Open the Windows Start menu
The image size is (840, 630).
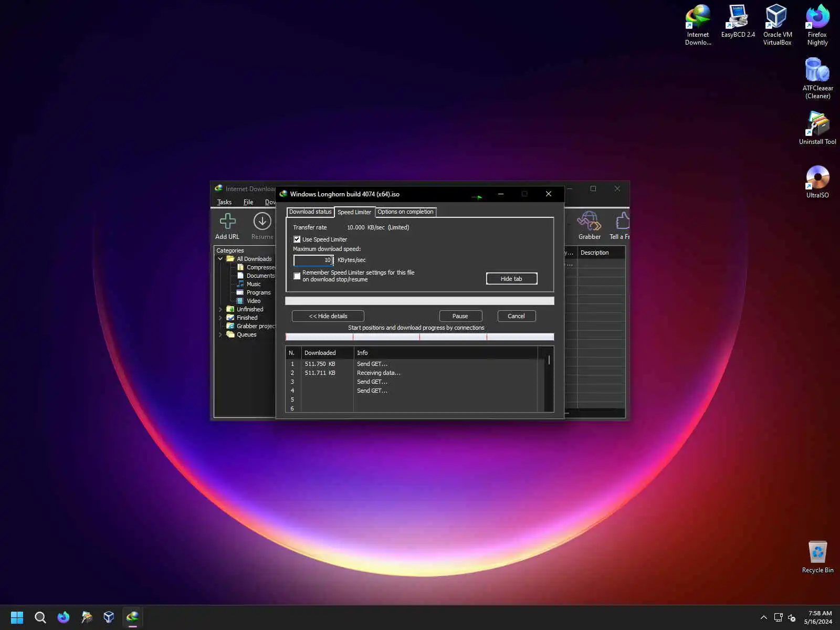point(17,617)
